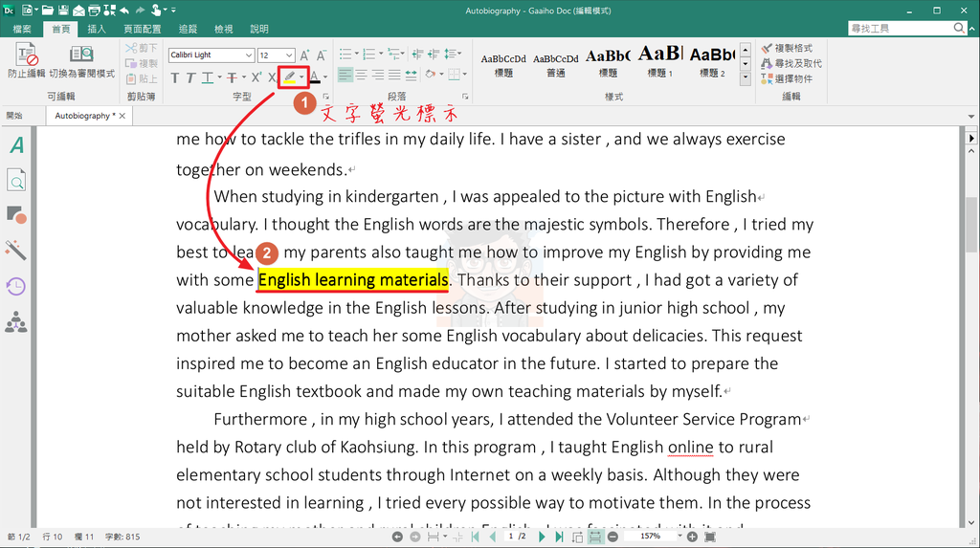Viewport: 980px width, 548px height.
Task: Open the shapes sidebar icon
Action: [x=16, y=215]
